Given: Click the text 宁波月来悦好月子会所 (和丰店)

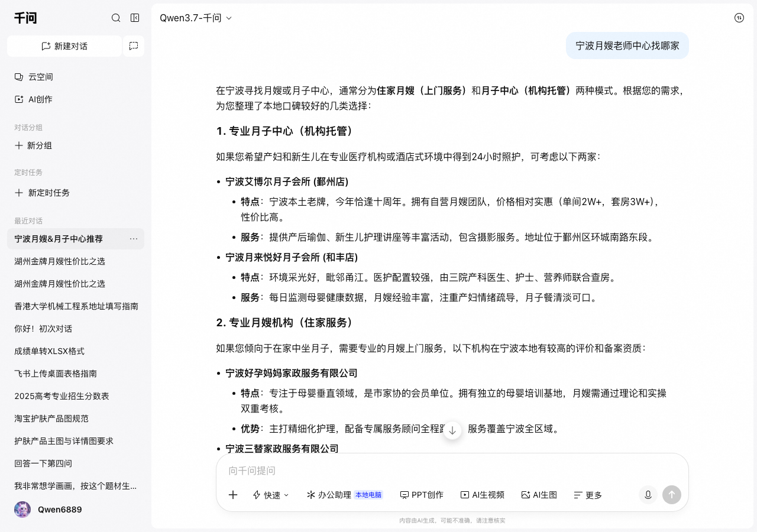Looking at the screenshot, I should (292, 257).
